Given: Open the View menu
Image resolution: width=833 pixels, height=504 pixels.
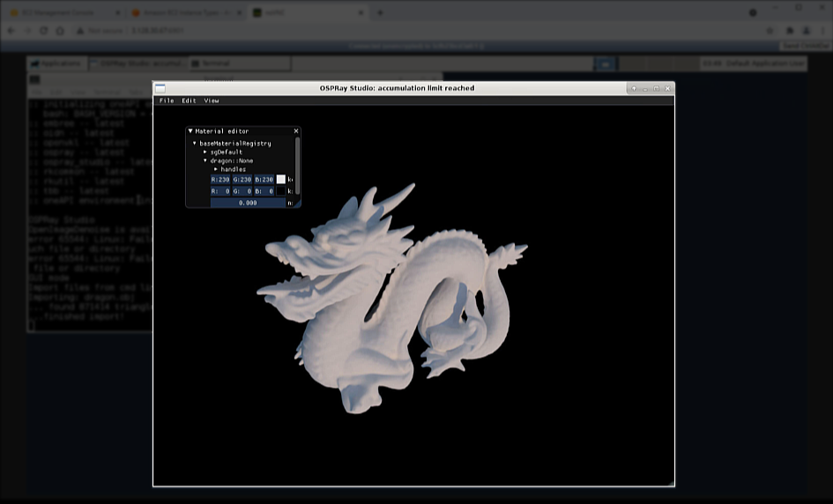Looking at the screenshot, I should [212, 100].
